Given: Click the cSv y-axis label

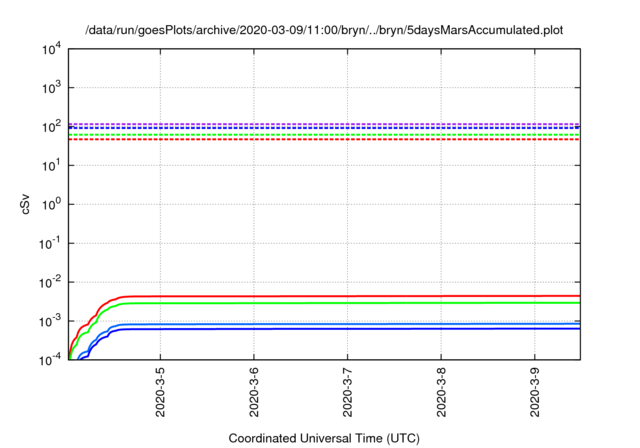Looking at the screenshot, I should click(x=25, y=206).
